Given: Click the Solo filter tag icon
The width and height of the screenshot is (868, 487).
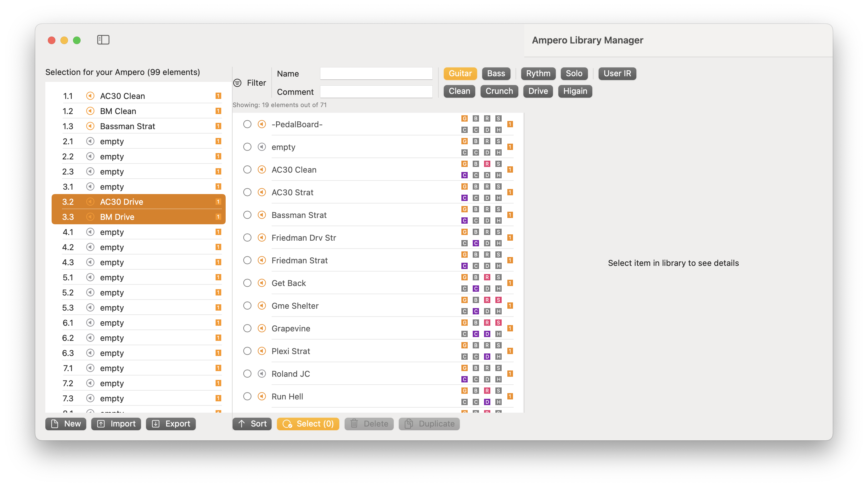Looking at the screenshot, I should (574, 73).
